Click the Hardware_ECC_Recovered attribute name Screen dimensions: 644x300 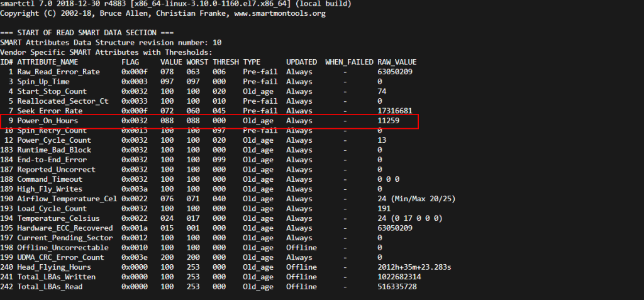65,228
